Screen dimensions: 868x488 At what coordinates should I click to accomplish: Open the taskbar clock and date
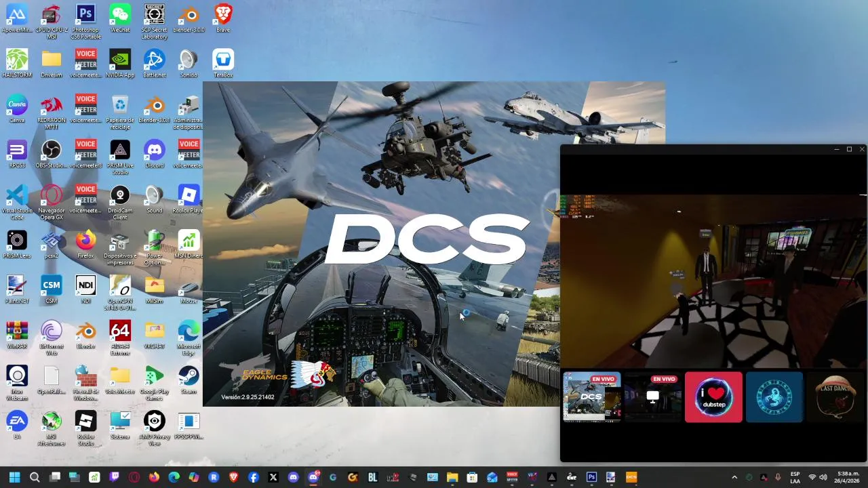click(x=848, y=477)
